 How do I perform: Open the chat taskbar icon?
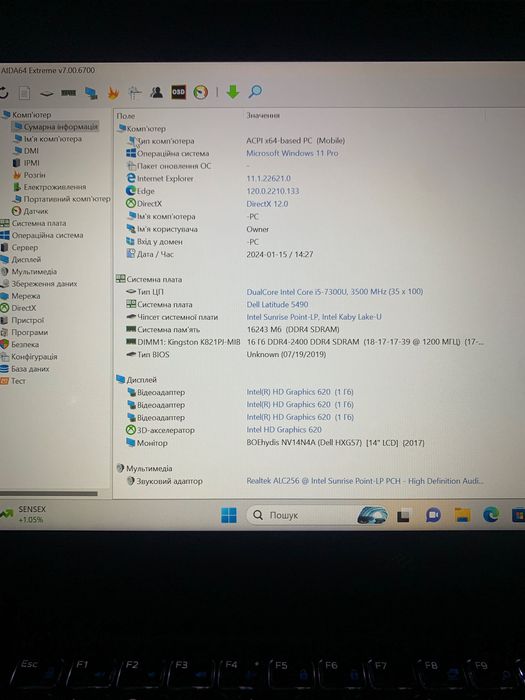point(433,515)
